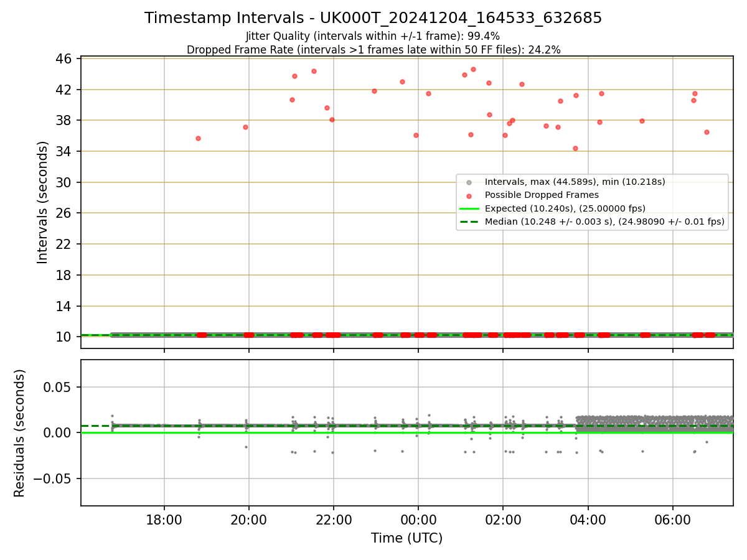Click legend entry 'Median (10.248 +/- 0.003 s)'
Screen dimensions: 747x560
click(604, 222)
